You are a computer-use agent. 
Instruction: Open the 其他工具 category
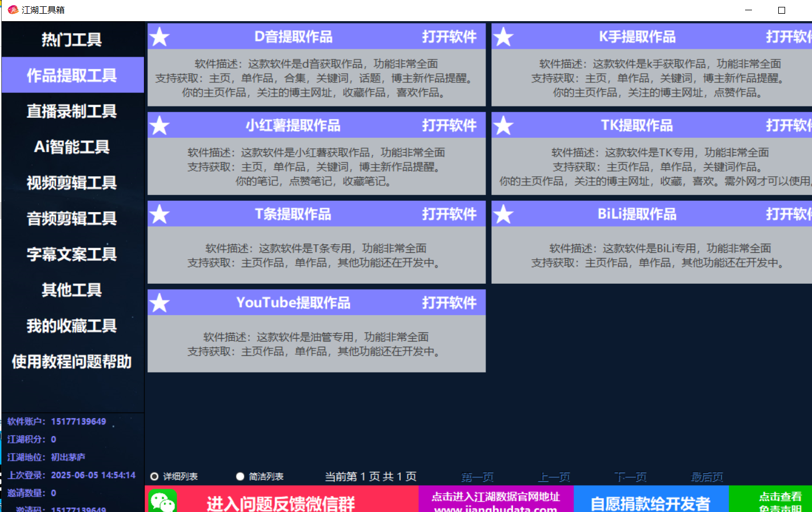72,289
